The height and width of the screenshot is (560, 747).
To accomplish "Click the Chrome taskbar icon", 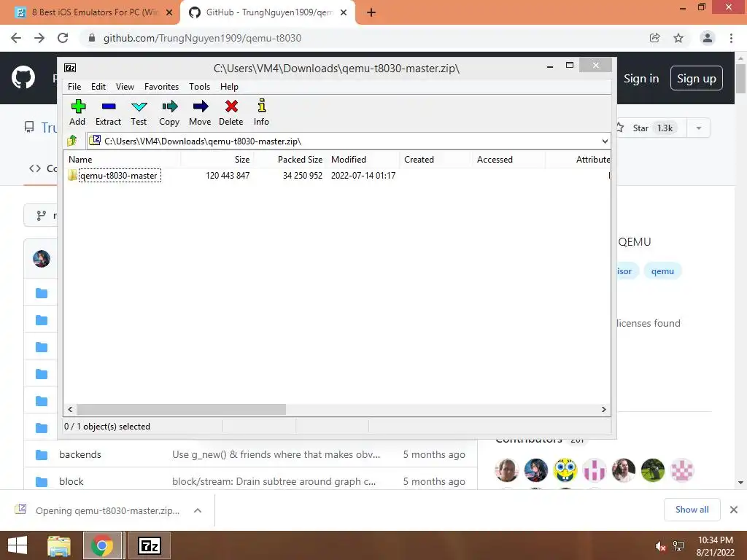I will [101, 545].
